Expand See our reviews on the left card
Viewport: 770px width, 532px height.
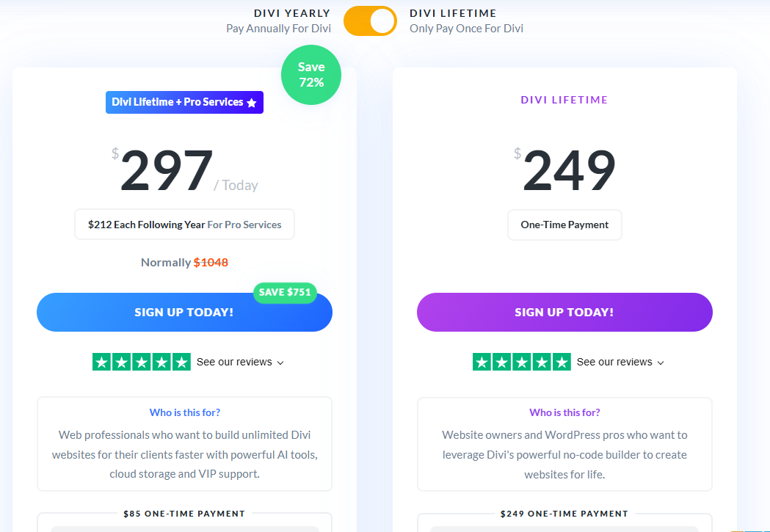(233, 361)
